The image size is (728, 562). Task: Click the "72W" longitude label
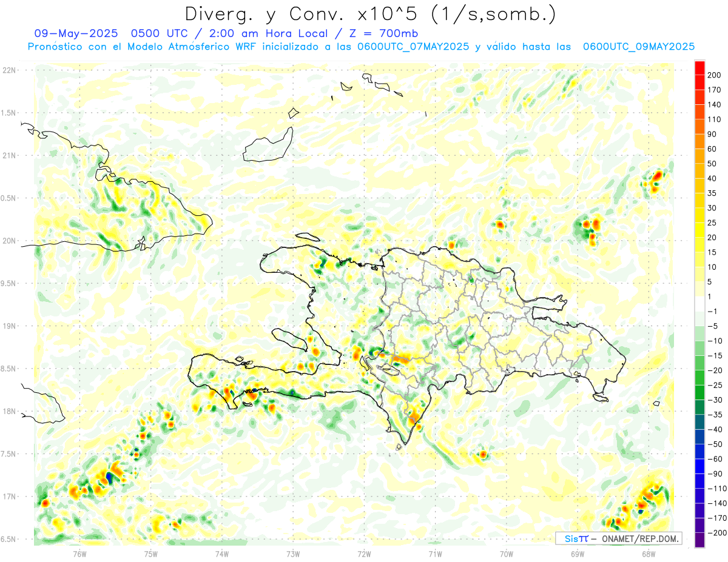[364, 554]
